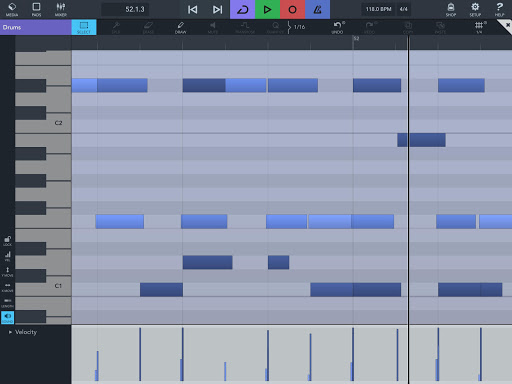This screenshot has width=512, height=384.
Task: Select the Draw pencil tool
Action: tap(180, 27)
